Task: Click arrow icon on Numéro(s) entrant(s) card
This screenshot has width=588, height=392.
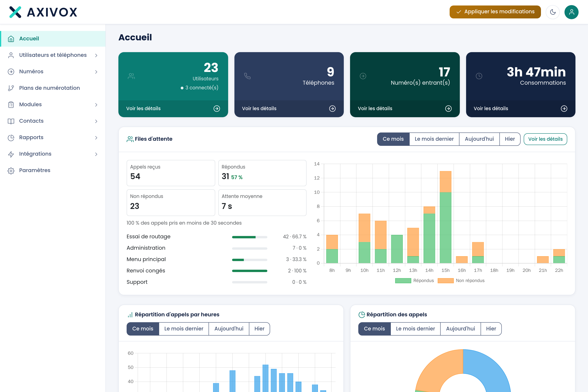Action: tap(448, 109)
